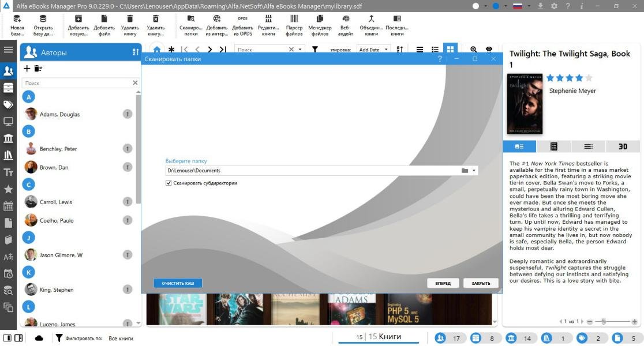Image resolution: width=644 pixels, height=346 pixels.
Task: Open favorites star in the sidebar
Action: (x=8, y=189)
